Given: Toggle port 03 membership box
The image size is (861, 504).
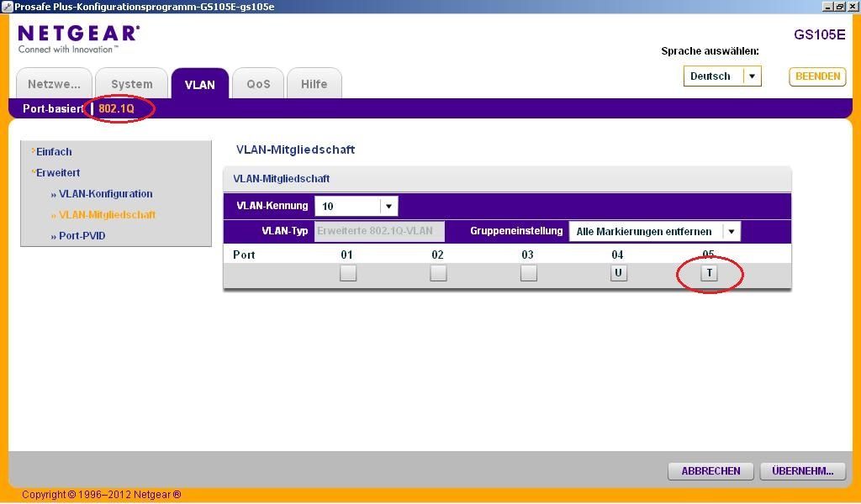Looking at the screenshot, I should (x=528, y=272).
